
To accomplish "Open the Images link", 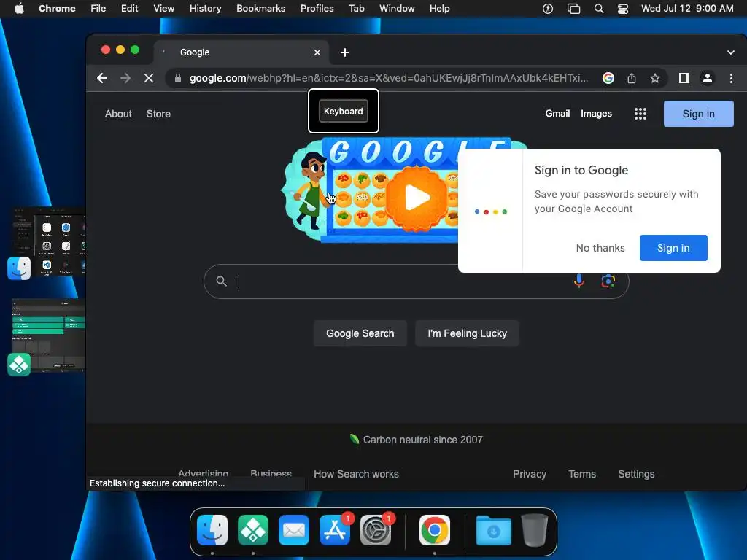I will [x=596, y=113].
